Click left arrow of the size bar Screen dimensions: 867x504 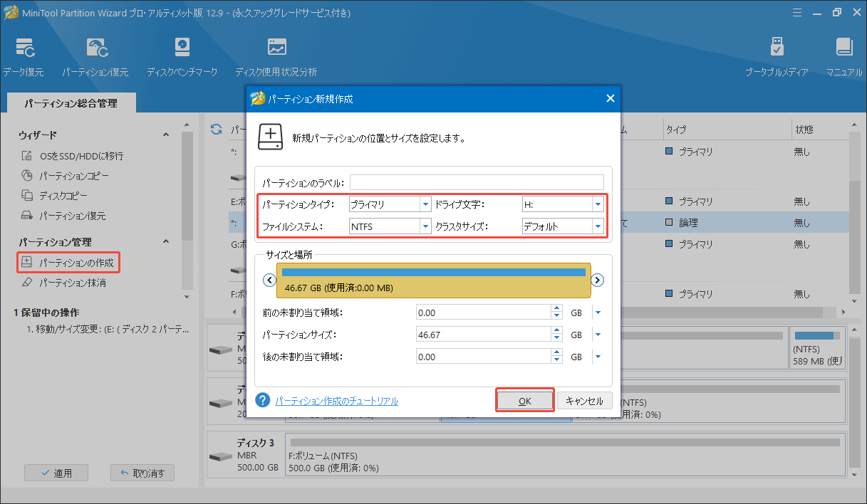[269, 280]
